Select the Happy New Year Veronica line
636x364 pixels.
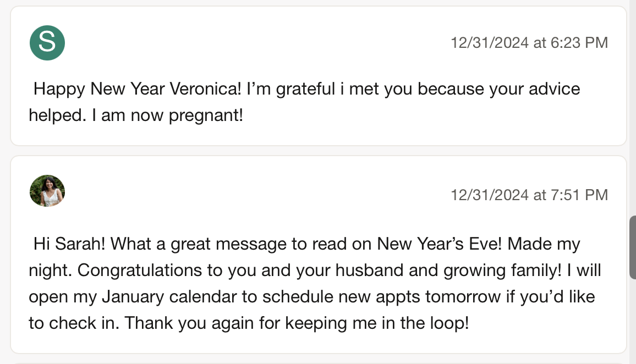point(306,89)
